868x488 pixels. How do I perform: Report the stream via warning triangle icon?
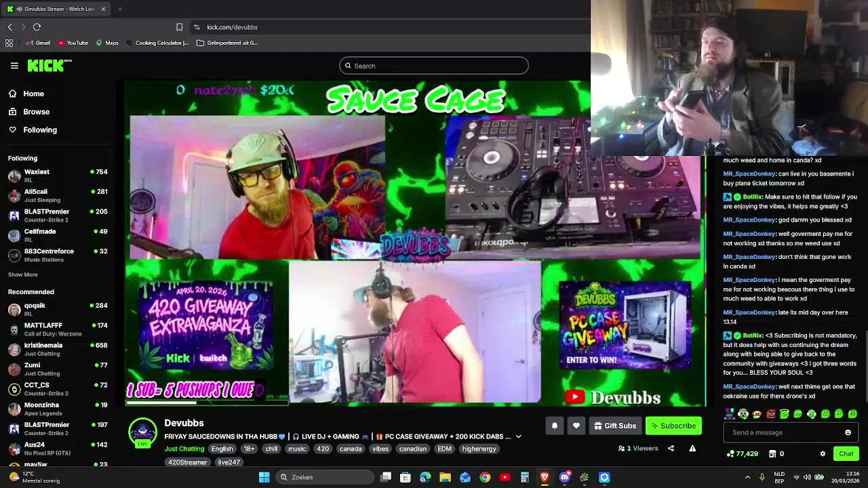pos(692,448)
